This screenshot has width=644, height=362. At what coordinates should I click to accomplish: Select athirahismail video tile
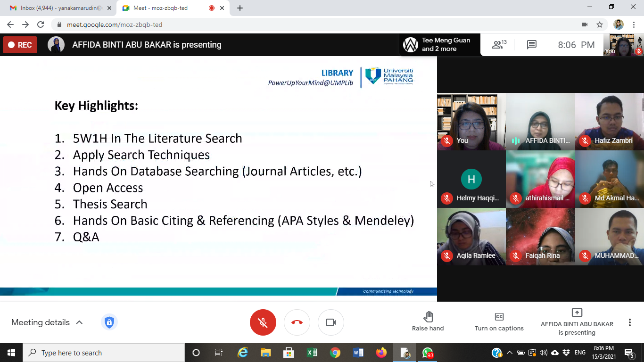click(540, 179)
